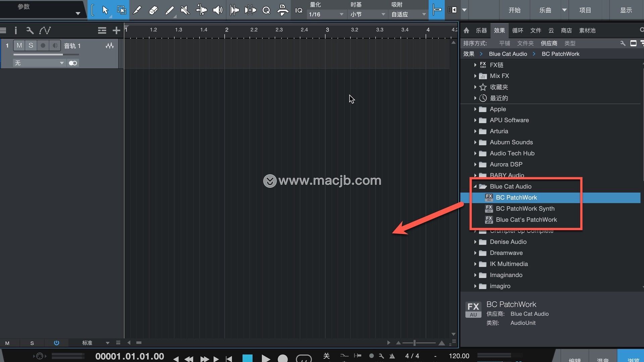The width and height of the screenshot is (644, 362).
Task: Toggle the mono/stereo switch on track 1
Action: pyautogui.click(x=73, y=63)
